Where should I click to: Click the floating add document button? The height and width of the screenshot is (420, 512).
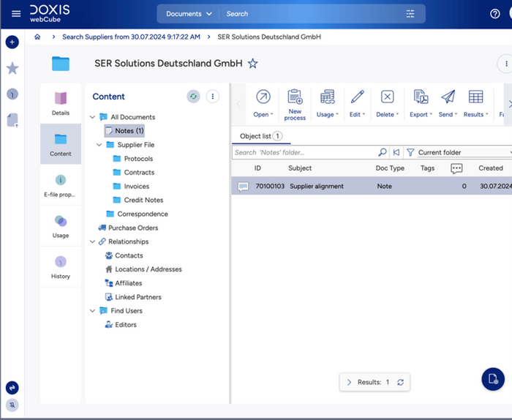tap(493, 379)
